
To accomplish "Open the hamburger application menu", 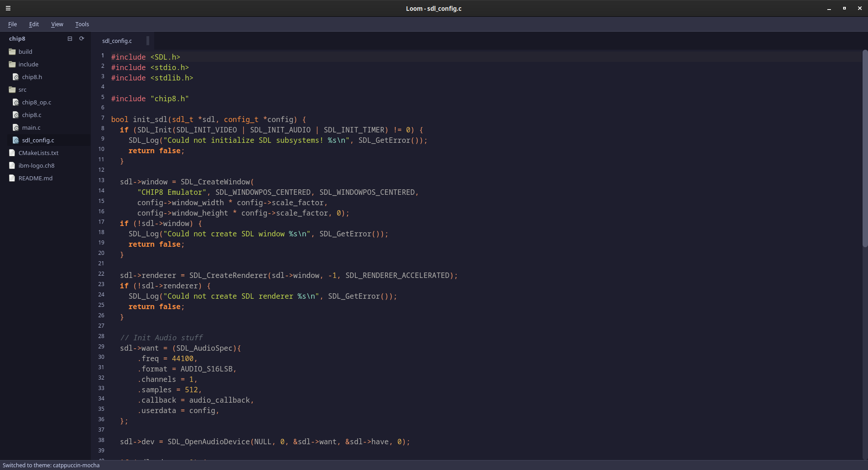I will pos(8,8).
